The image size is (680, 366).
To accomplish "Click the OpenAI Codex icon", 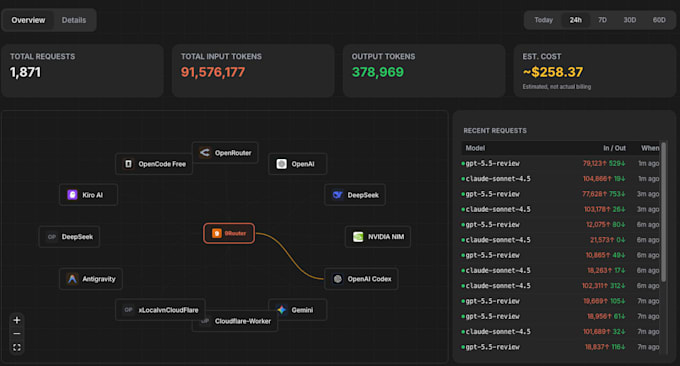I will [x=338, y=279].
